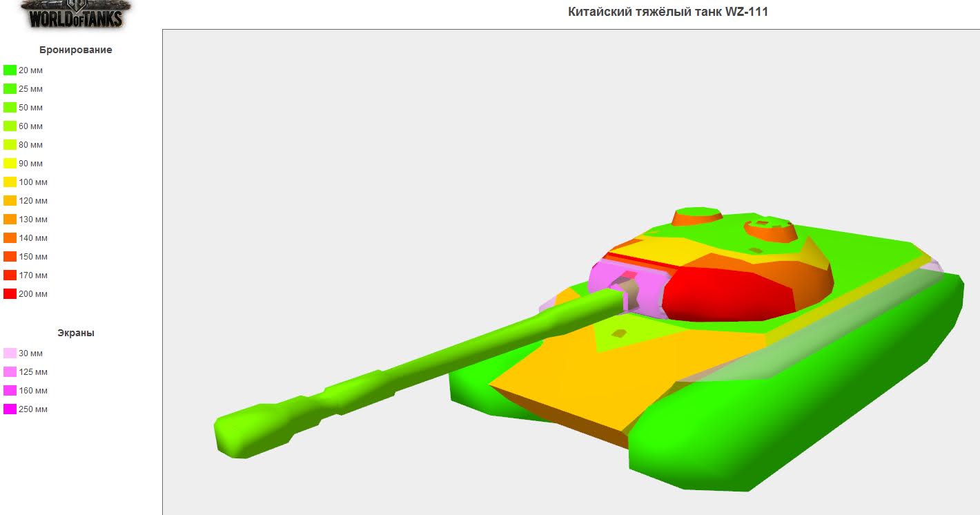Click the 120 мм armor color swatch

[10, 201]
